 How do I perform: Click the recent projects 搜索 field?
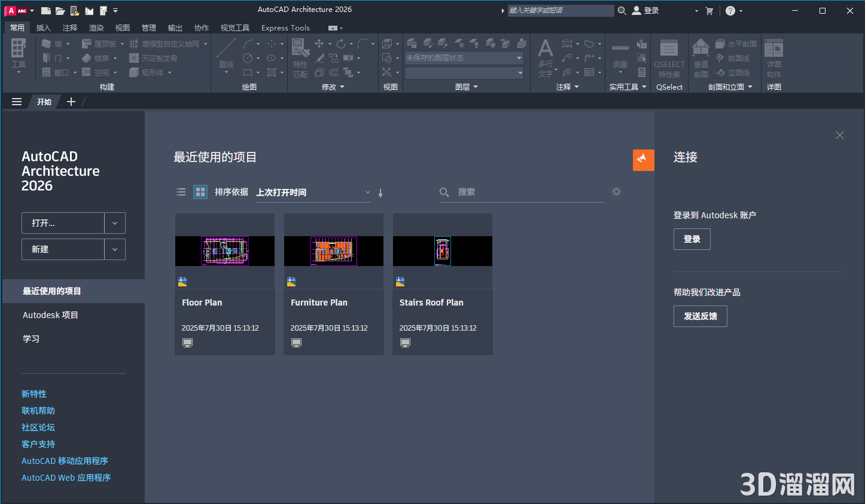526,192
